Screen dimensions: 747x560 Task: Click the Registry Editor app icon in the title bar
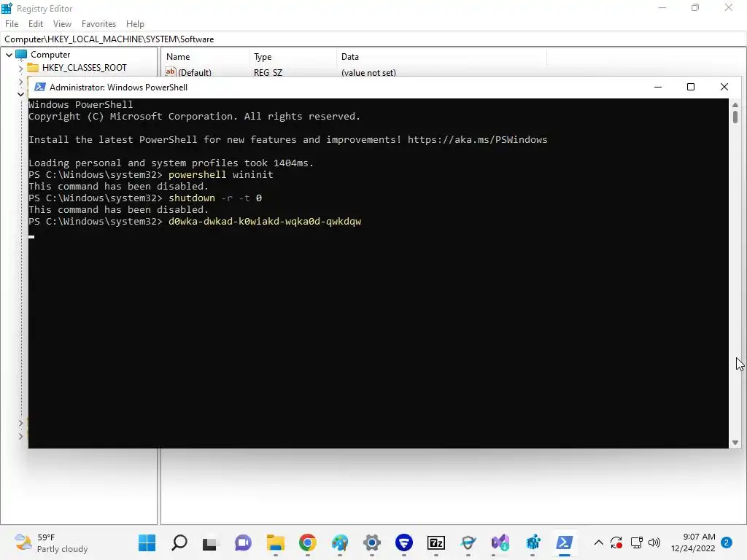[7, 8]
